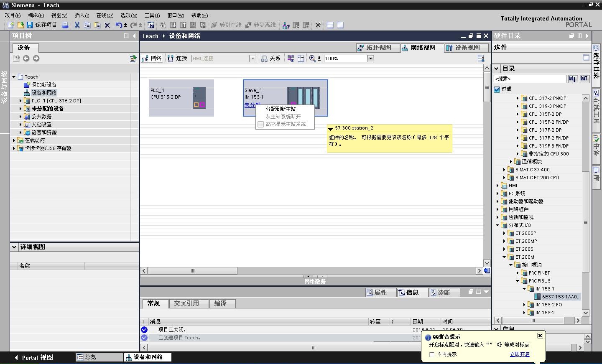Screen dimensions: 602x364
Task: Click the network view horizontal scrollbar thumb
Action: click(193, 271)
